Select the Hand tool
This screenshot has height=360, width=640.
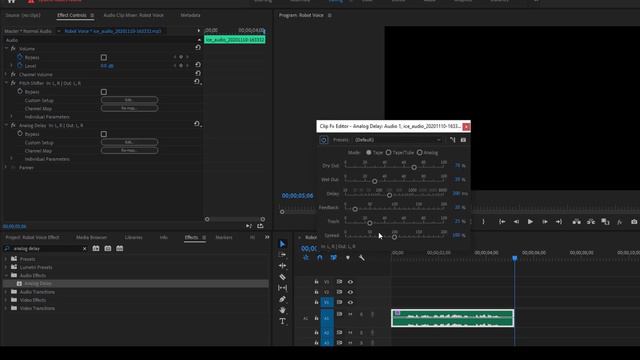pyautogui.click(x=282, y=310)
